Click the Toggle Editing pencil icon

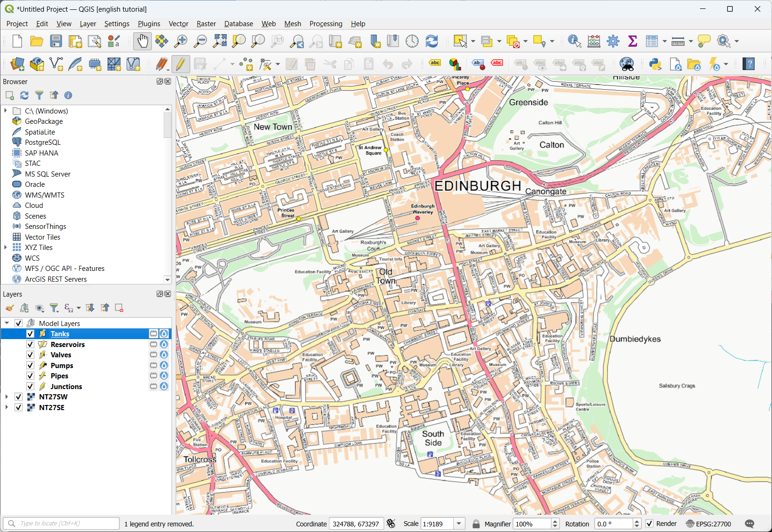pos(180,64)
